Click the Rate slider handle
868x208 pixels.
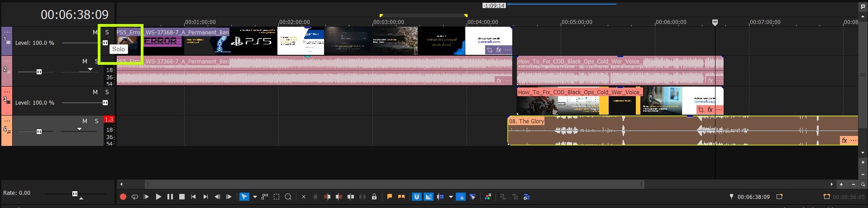point(75,193)
